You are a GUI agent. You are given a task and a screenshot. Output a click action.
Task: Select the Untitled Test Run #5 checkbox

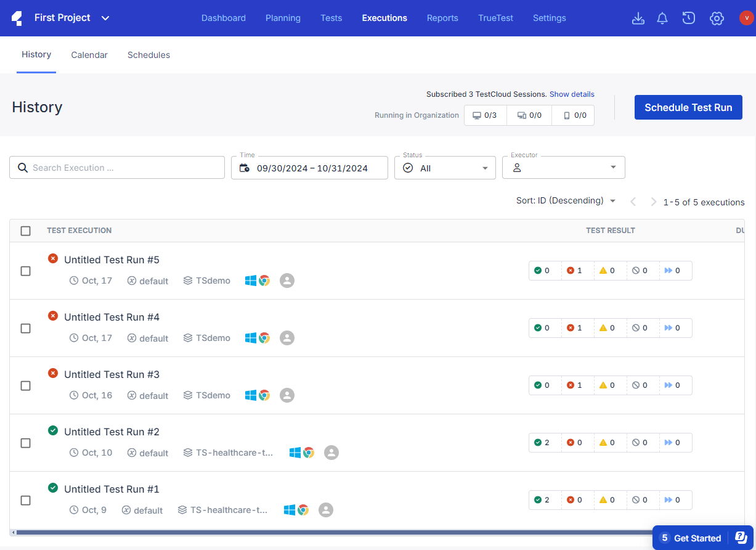(25, 271)
